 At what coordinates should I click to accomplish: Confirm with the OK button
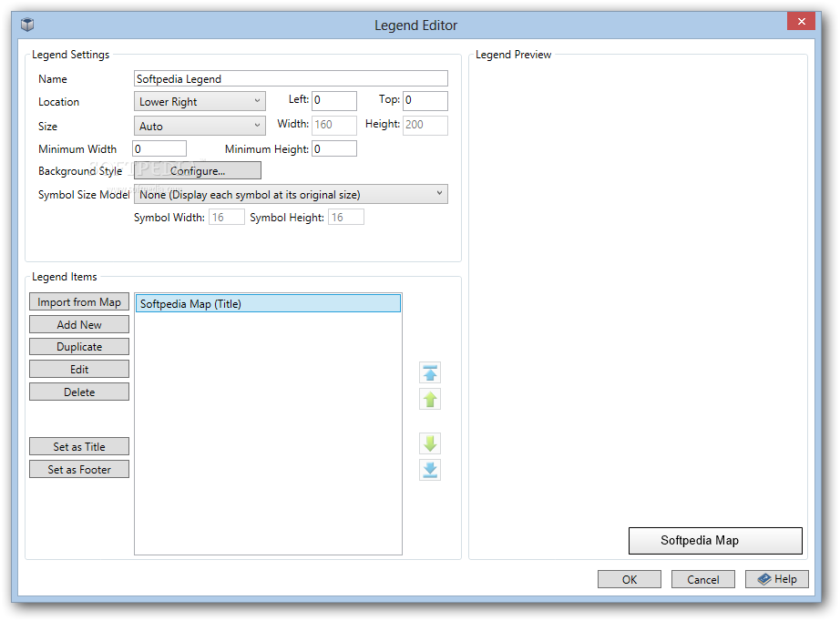point(630,579)
